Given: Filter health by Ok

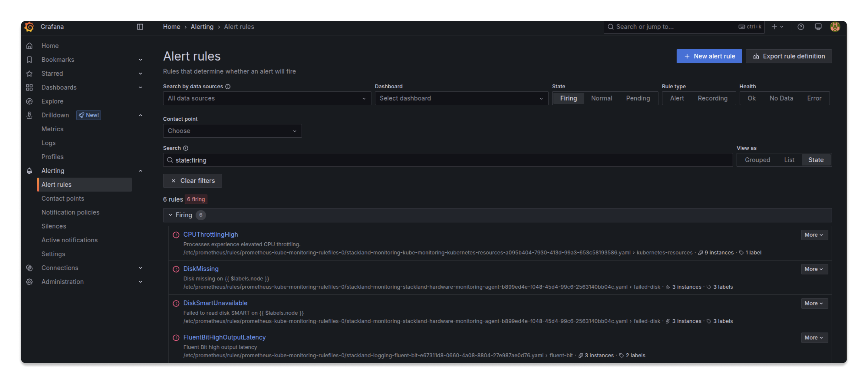Looking at the screenshot, I should coord(751,98).
